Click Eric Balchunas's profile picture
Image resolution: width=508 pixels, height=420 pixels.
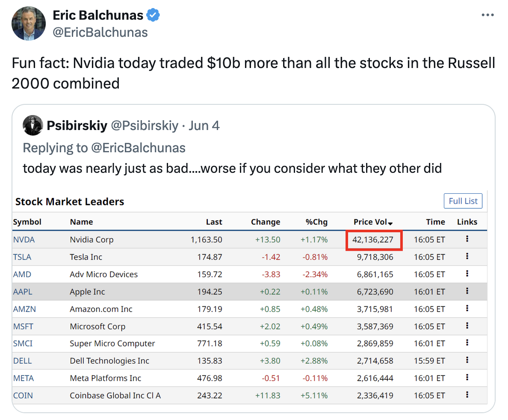point(29,24)
